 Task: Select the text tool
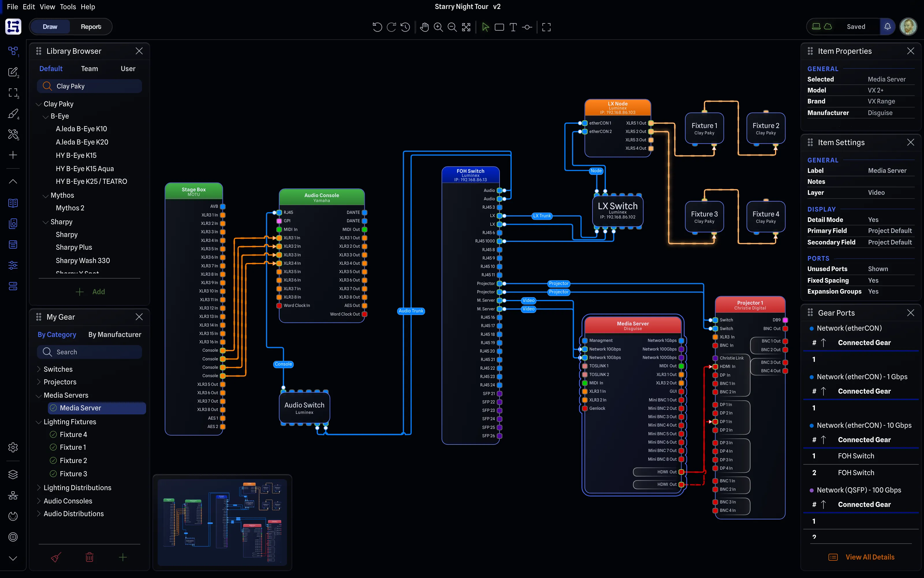513,27
